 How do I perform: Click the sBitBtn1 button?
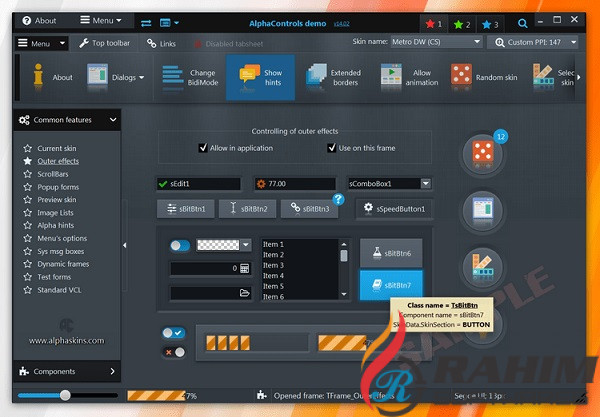coord(186,209)
